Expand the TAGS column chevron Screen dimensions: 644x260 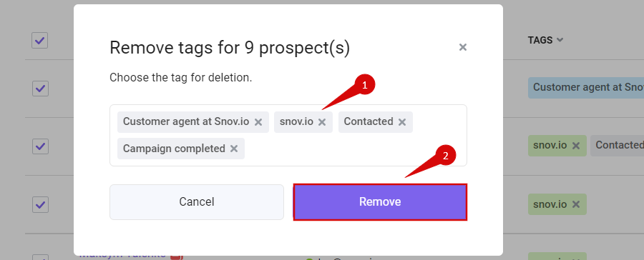[560, 40]
